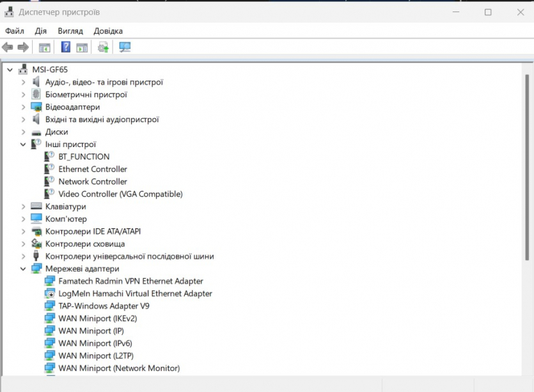Click the Forward arrow in the toolbar
This screenshot has height=392, width=534.
(x=23, y=47)
